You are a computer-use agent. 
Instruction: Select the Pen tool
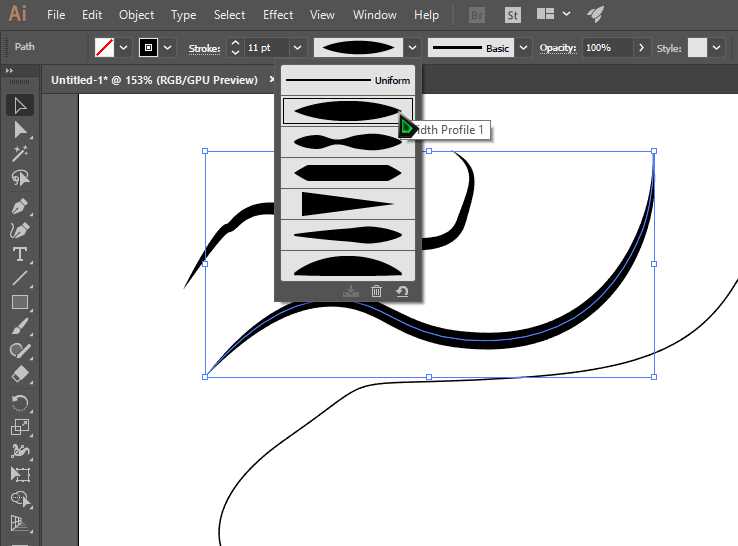point(20,206)
